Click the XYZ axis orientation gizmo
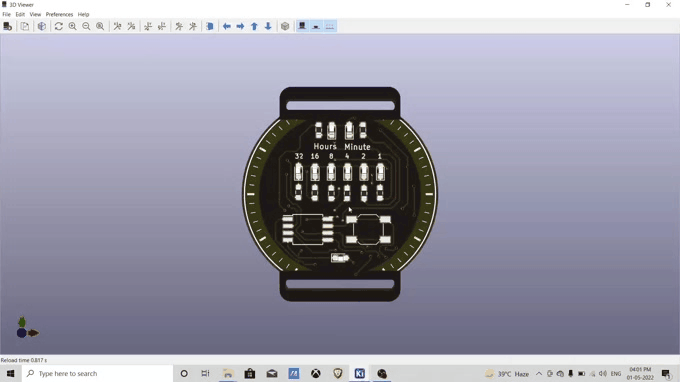Image resolution: width=680 pixels, height=382 pixels. (26, 328)
